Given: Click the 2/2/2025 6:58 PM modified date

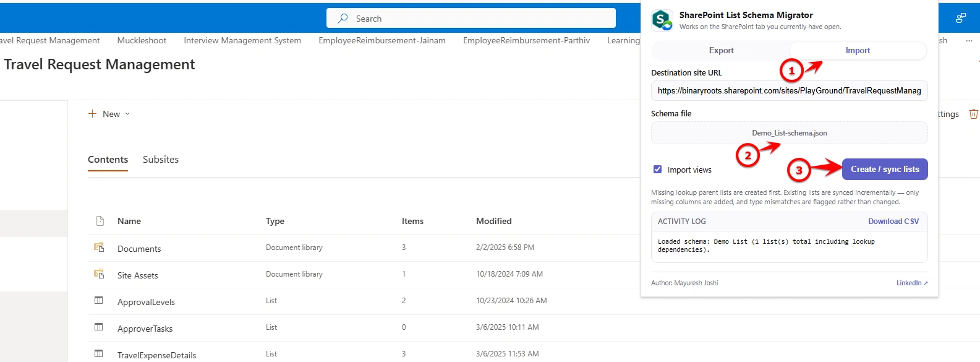Looking at the screenshot, I should coord(505,248).
